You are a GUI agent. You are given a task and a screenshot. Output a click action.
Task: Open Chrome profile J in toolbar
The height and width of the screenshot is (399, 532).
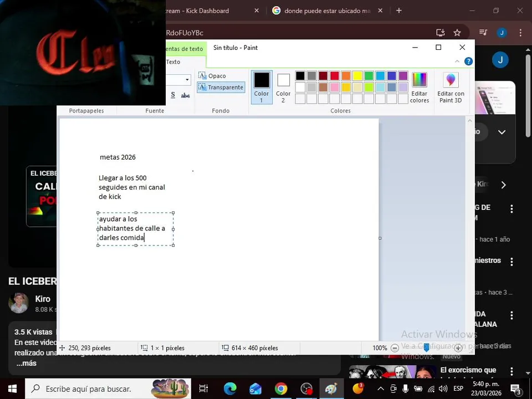click(502, 33)
